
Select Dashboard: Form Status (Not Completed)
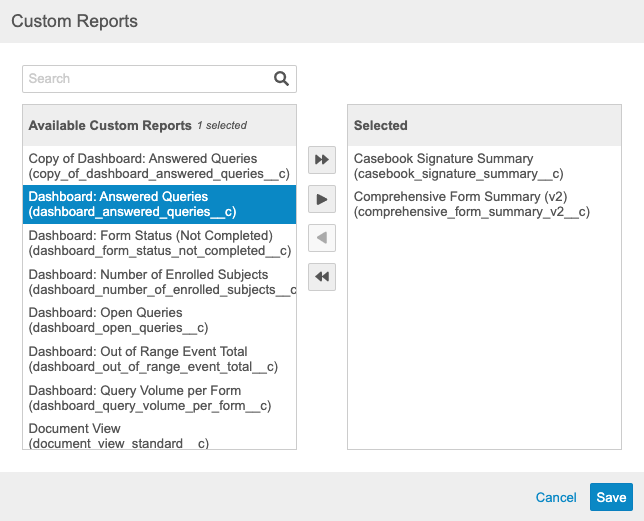pos(159,243)
